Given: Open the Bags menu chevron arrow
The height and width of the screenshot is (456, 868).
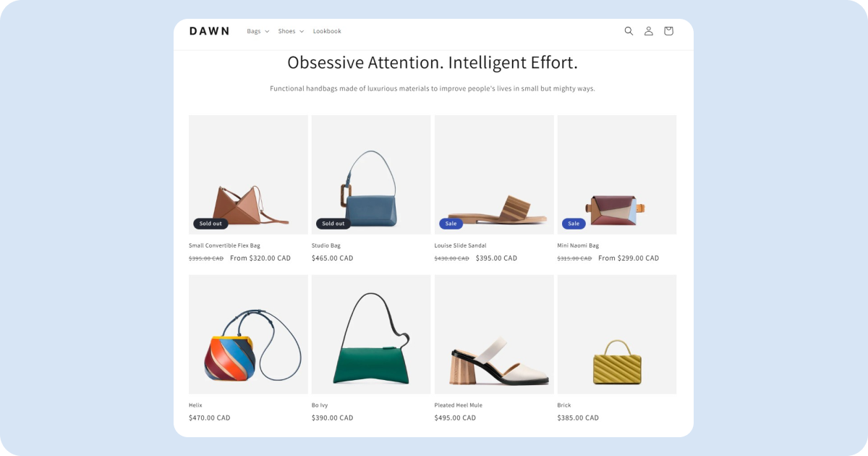Looking at the screenshot, I should [x=267, y=31].
